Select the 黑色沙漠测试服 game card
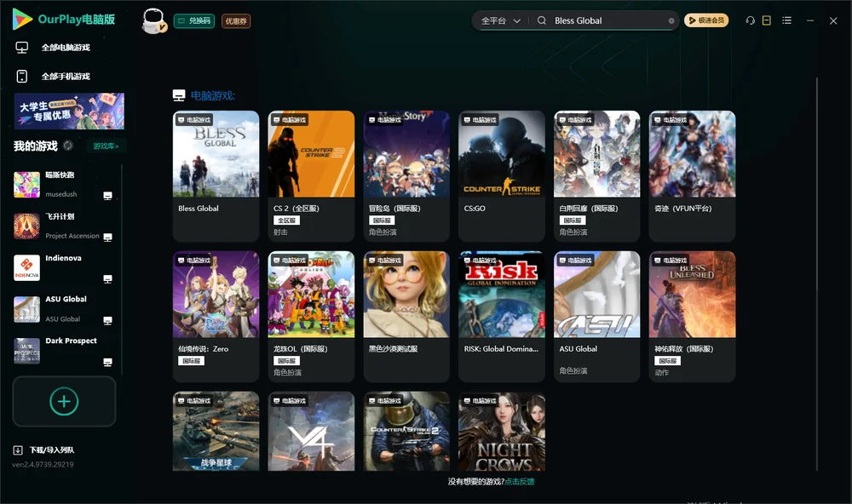 (x=406, y=317)
